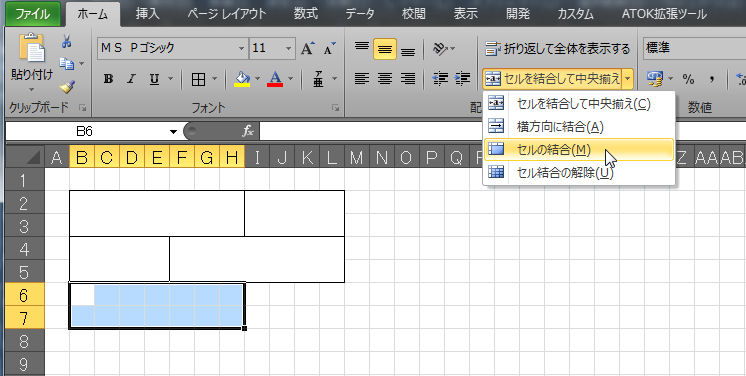Screen dimensions: 746x376
Task: Open paste options dropdown arrow
Action: point(31,89)
